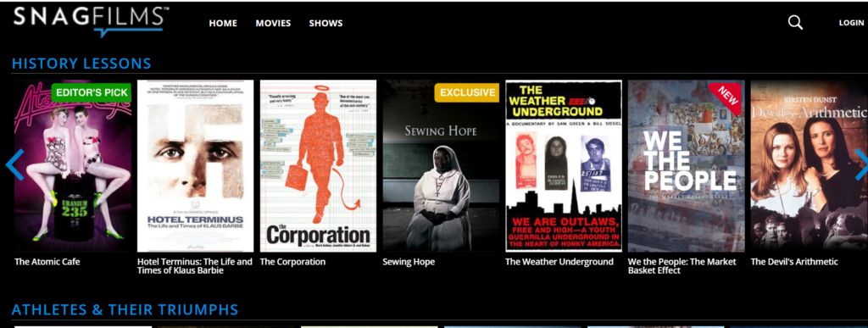Click the Sewing Hope title text
Viewport: 868px width, 328px height.
pyautogui.click(x=409, y=262)
